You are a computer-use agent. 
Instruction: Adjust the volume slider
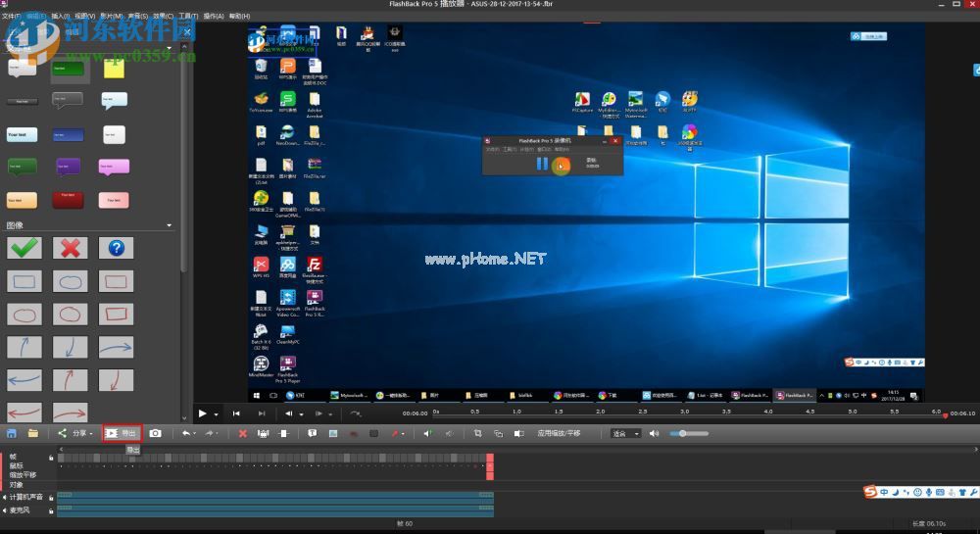[689, 433]
